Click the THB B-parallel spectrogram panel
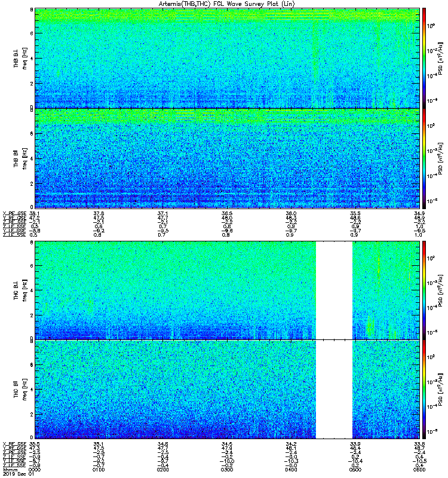448x478 pixels. coord(228,158)
